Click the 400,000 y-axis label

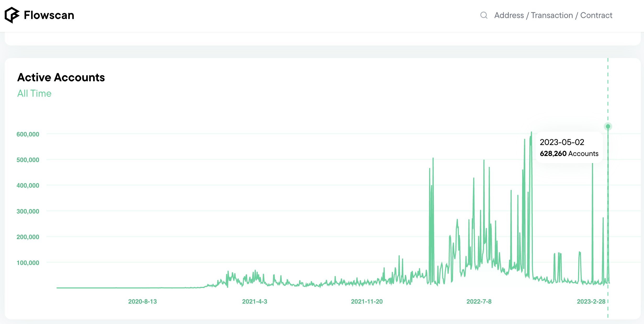pyautogui.click(x=28, y=185)
